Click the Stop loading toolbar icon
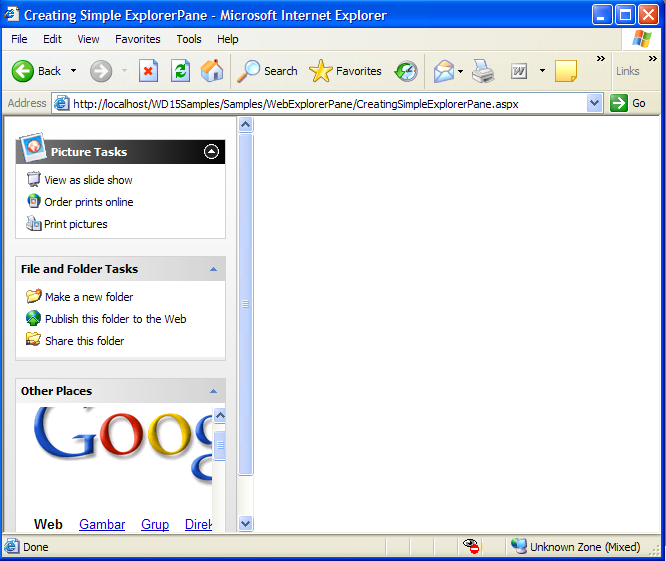 [149, 71]
